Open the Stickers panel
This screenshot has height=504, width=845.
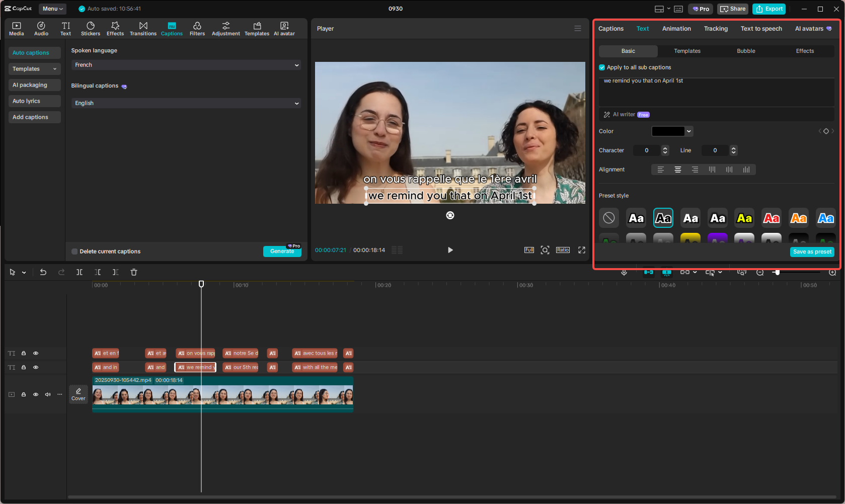[91, 29]
